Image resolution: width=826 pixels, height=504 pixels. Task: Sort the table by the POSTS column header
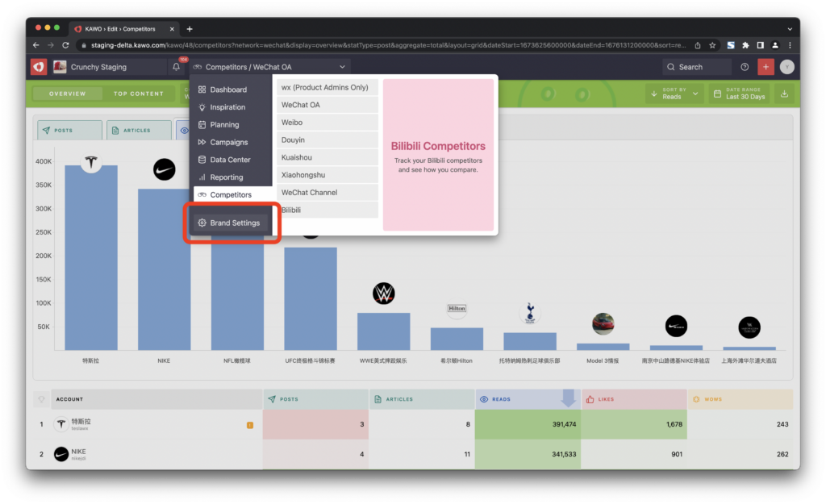(315, 399)
